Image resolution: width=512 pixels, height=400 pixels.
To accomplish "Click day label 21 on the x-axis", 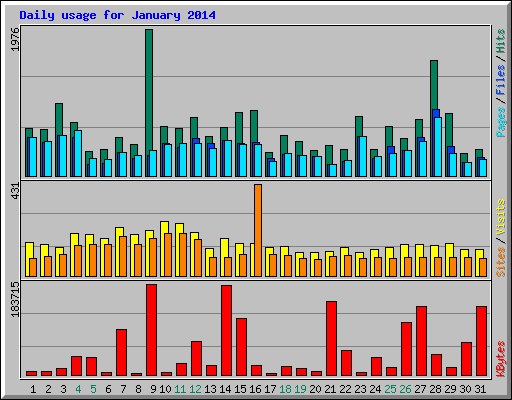I will (330, 389).
